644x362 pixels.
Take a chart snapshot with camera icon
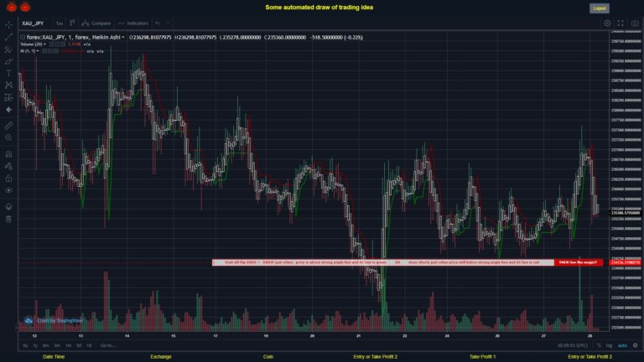[x=635, y=23]
